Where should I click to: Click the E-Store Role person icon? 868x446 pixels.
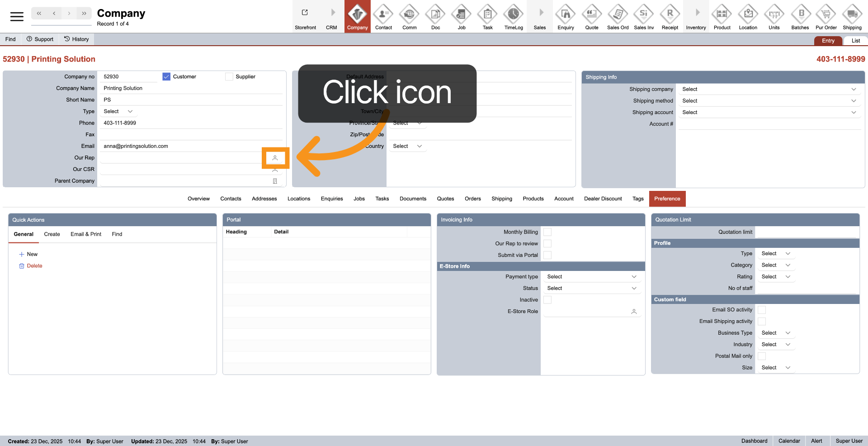click(x=634, y=312)
